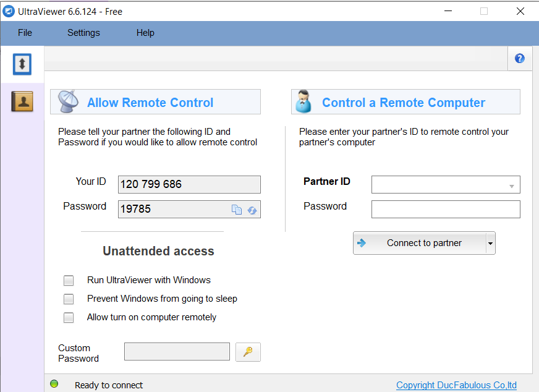Click the key icon for custom password

click(x=248, y=352)
